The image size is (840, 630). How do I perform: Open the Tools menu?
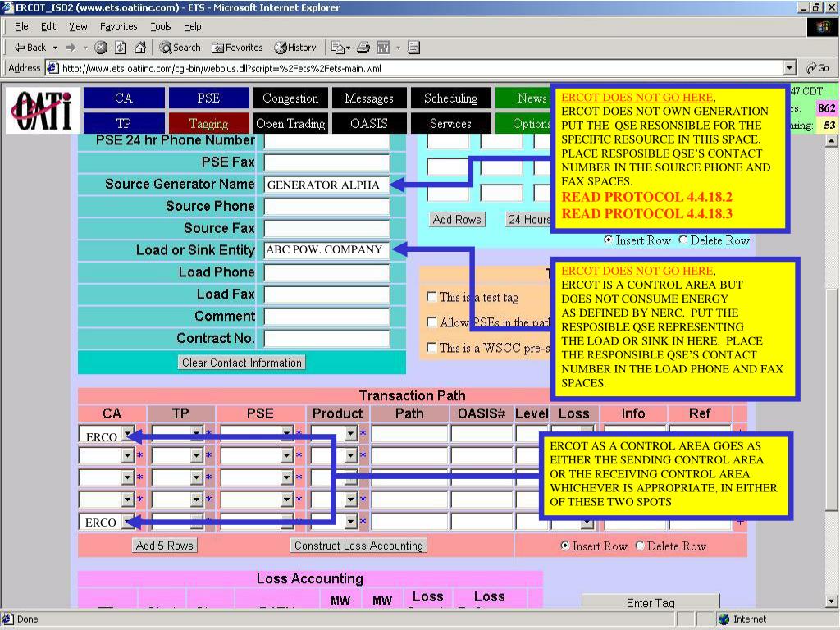click(x=160, y=26)
